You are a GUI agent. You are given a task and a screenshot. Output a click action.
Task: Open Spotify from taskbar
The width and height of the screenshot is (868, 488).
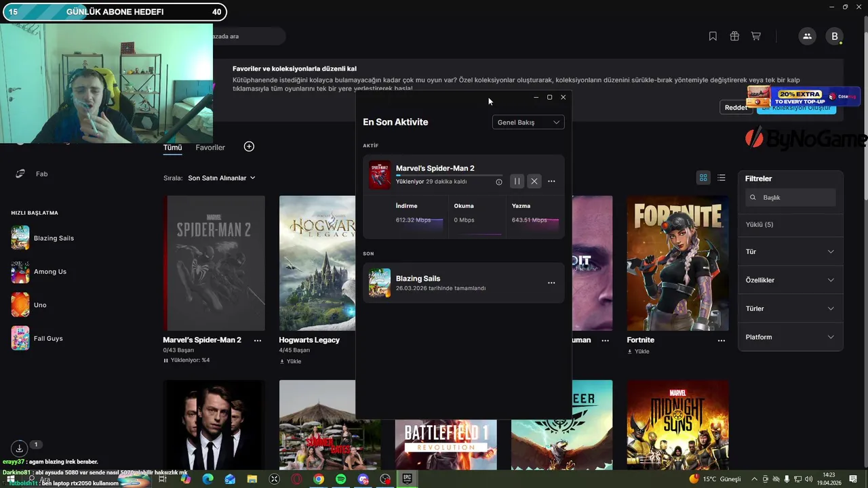point(341,479)
